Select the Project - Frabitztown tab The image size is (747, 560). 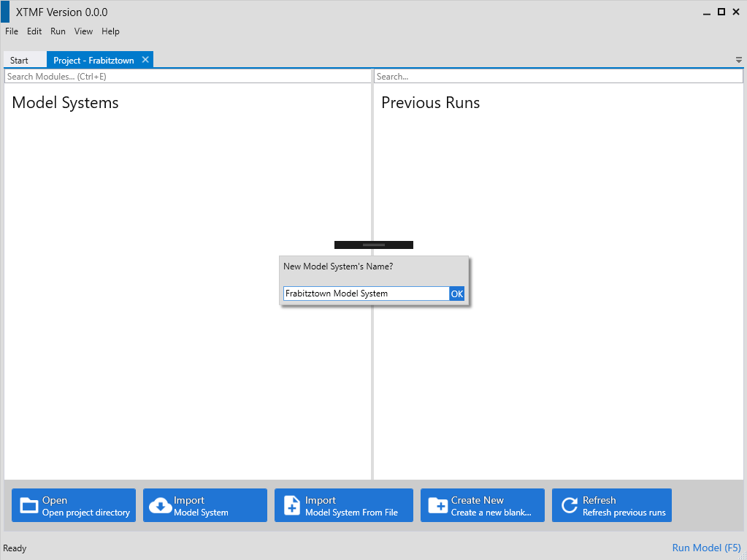(x=93, y=61)
